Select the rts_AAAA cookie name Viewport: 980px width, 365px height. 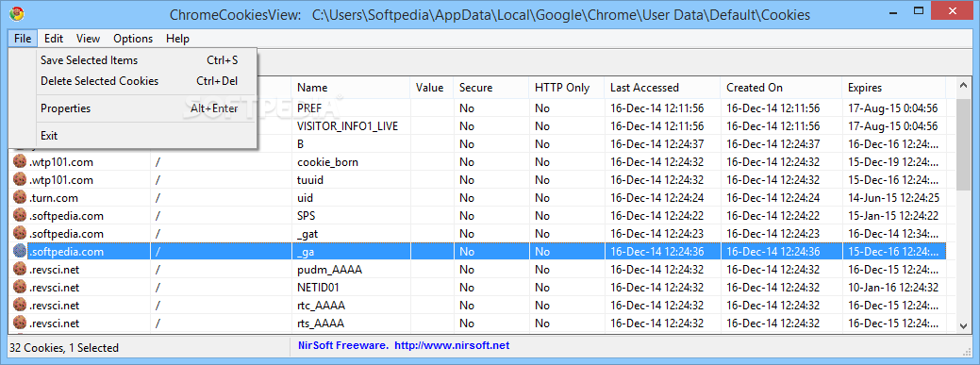coord(321,324)
